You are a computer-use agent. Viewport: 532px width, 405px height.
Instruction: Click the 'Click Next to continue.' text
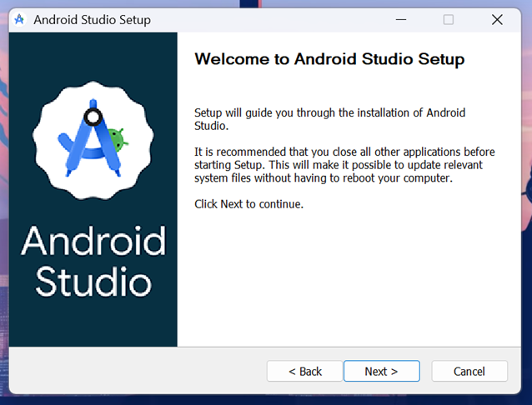(x=248, y=204)
